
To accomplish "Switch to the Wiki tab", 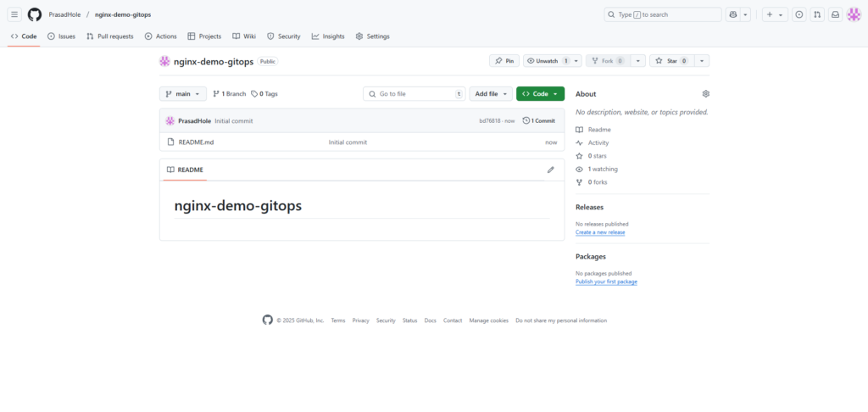I will [x=244, y=36].
